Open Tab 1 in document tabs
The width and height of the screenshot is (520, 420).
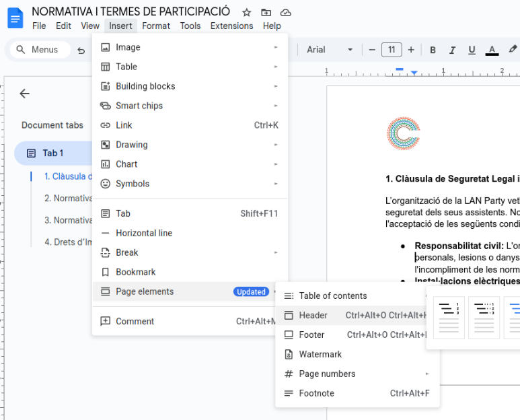click(53, 153)
